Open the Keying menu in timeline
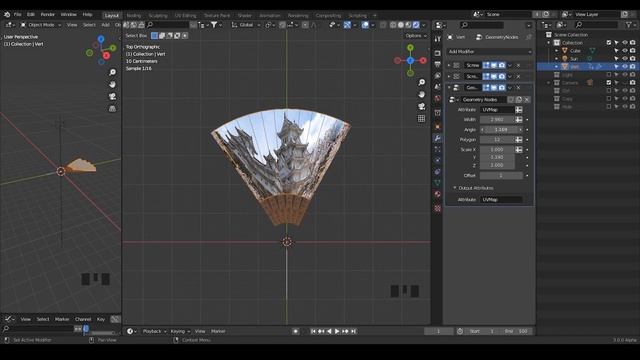Viewport: 640px width, 360px height. pos(180,331)
